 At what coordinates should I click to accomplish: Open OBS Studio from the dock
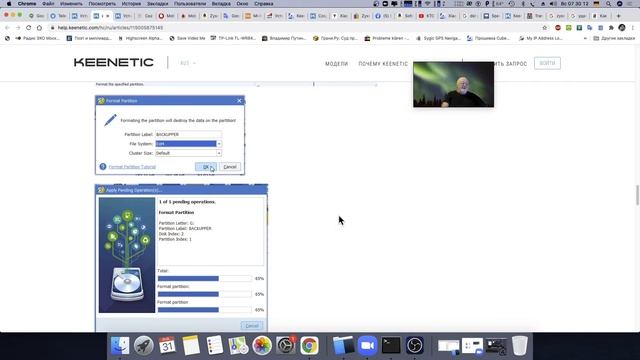[415, 346]
